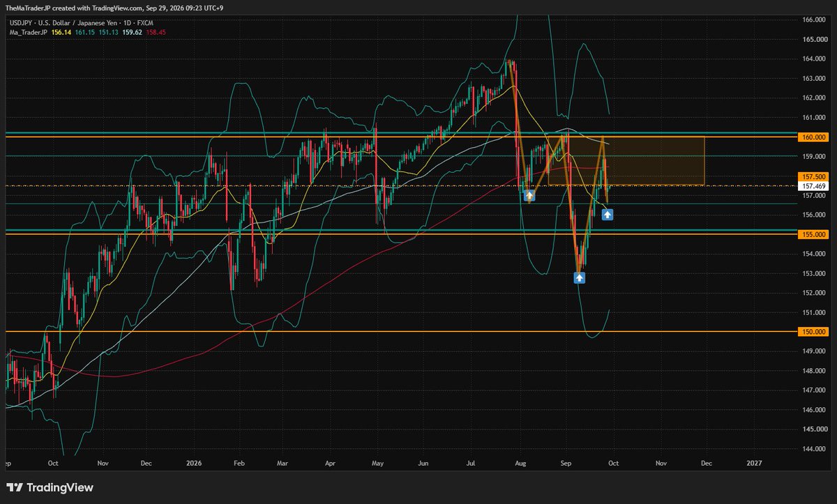The width and height of the screenshot is (837, 504).
Task: Select the blue up-arrow marker at the early August low
Action: pyautogui.click(x=529, y=196)
